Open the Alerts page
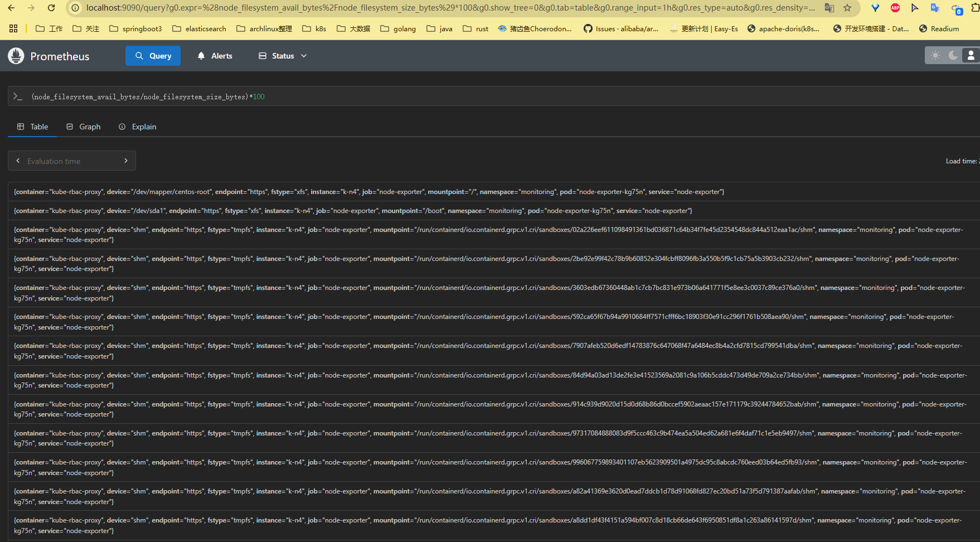This screenshot has height=542, width=980. 215,56
